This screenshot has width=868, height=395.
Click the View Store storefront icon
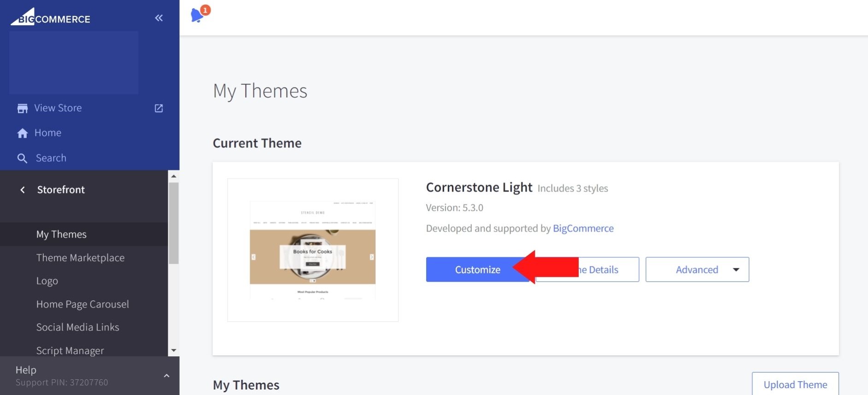coord(22,108)
